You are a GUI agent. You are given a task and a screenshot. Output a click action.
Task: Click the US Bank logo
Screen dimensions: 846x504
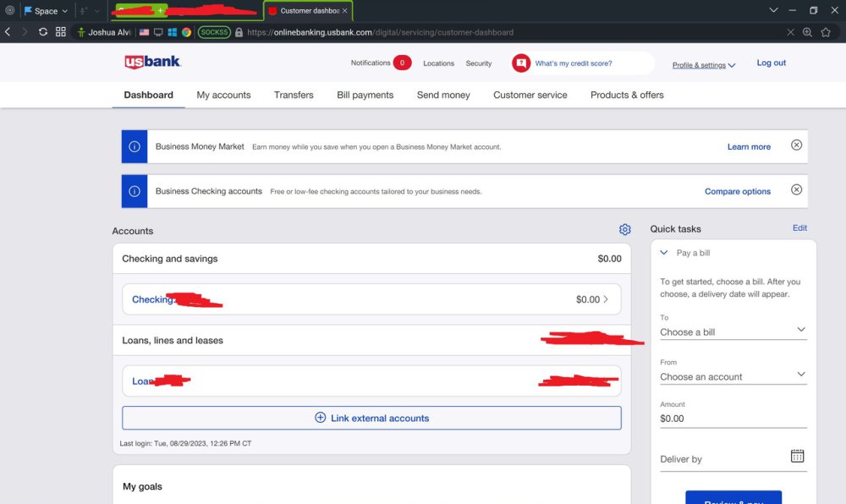coord(152,62)
